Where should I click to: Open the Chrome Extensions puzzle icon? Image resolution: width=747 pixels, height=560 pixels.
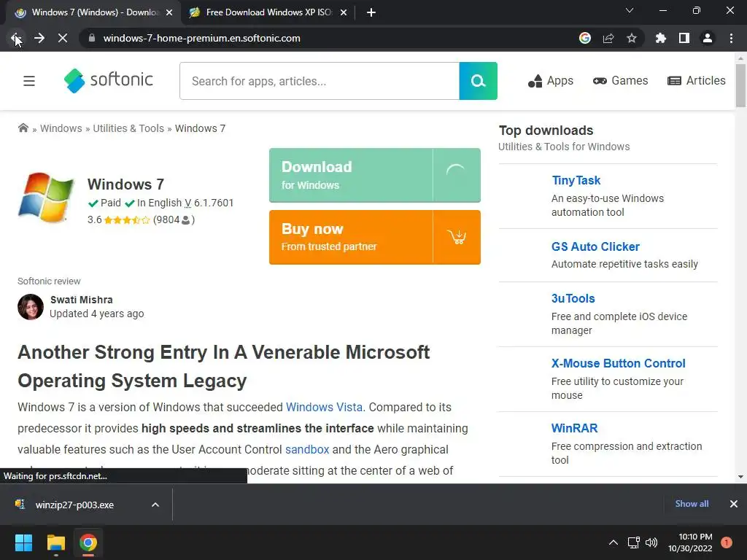tap(661, 38)
